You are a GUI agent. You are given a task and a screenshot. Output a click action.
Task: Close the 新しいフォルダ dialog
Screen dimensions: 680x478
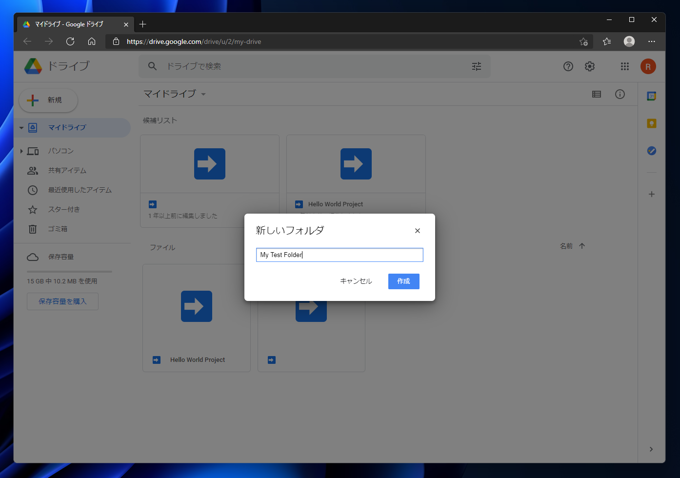click(x=417, y=231)
